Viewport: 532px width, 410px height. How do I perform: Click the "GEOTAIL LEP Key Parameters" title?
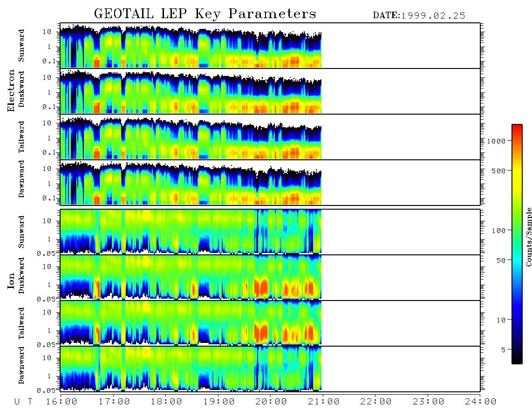tap(205, 14)
